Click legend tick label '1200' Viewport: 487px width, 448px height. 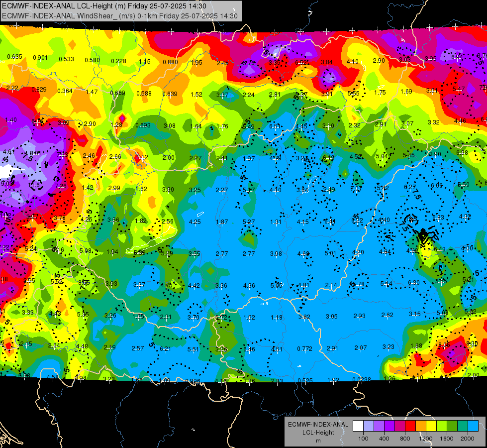click(425, 439)
